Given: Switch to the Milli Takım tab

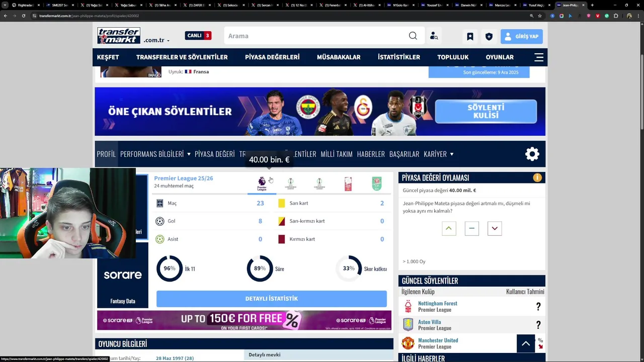Looking at the screenshot, I should (337, 154).
